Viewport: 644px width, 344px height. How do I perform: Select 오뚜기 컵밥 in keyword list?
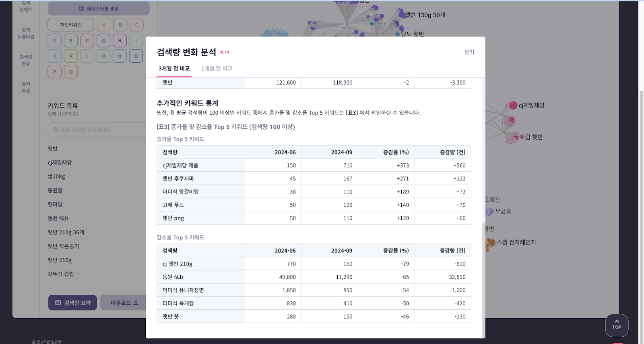pyautogui.click(x=61, y=274)
